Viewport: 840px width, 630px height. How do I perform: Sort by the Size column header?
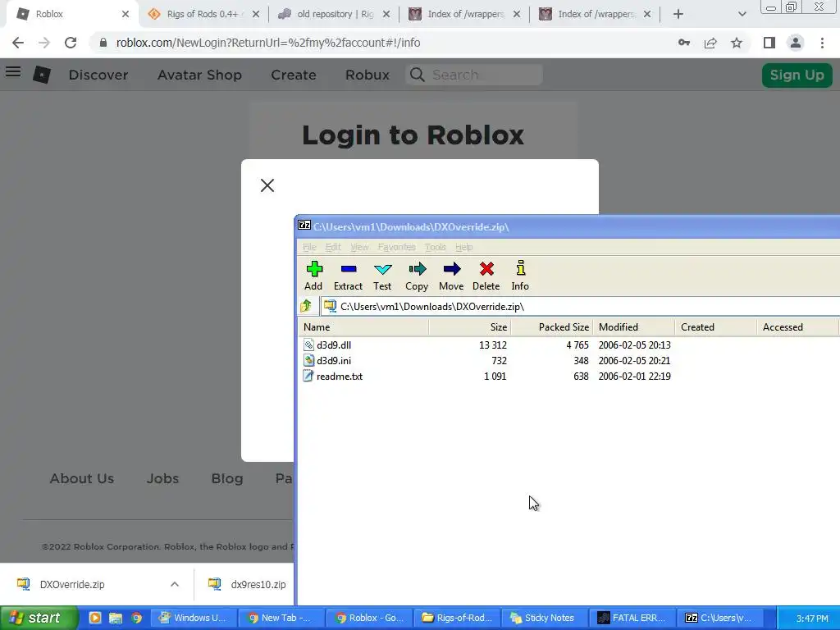click(469, 326)
